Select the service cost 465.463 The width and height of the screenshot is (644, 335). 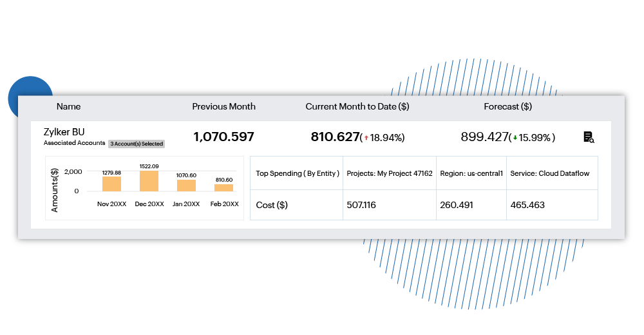(527, 205)
